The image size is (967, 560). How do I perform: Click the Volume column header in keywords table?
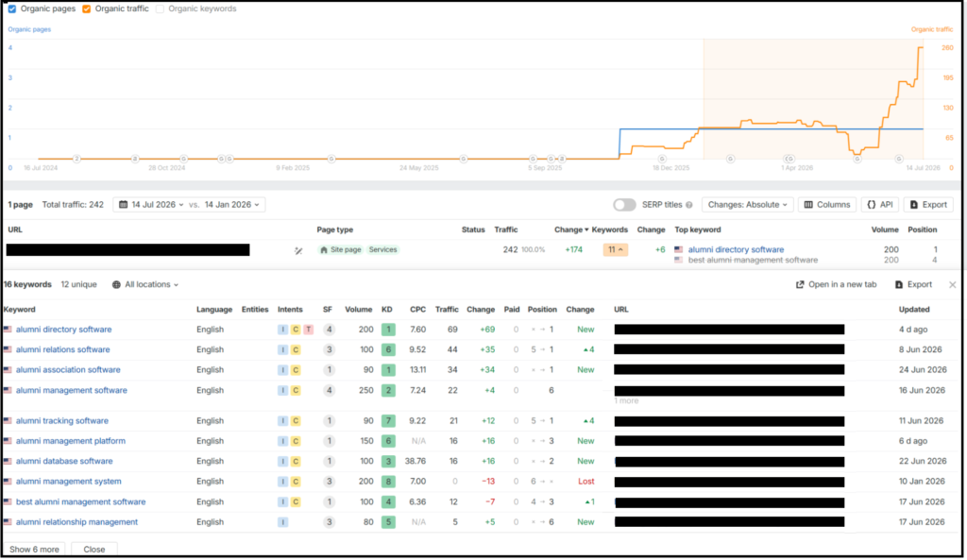(x=358, y=310)
